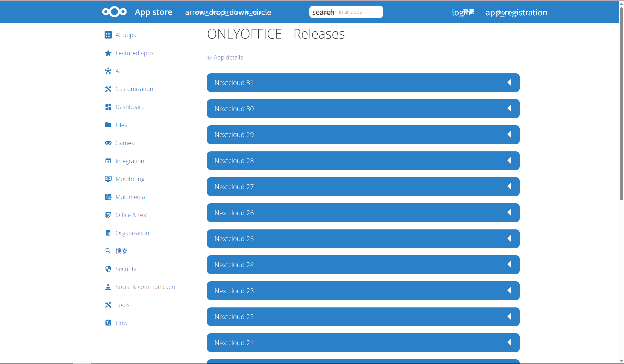Click the Dashboard category icon
This screenshot has width=624, height=364.
(108, 107)
